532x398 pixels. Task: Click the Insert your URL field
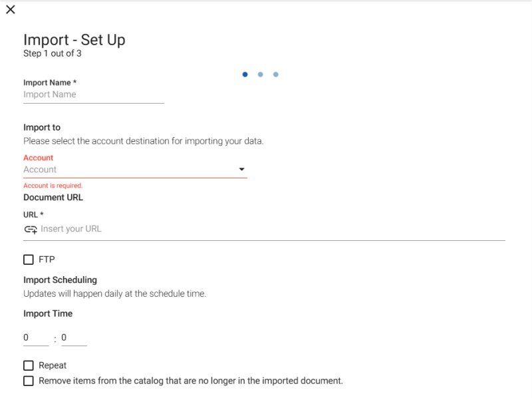pyautogui.click(x=266, y=229)
